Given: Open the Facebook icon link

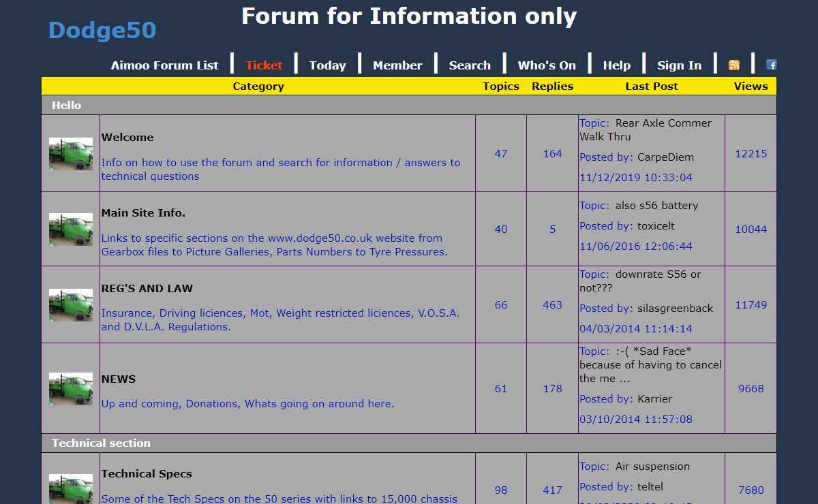Looking at the screenshot, I should point(772,65).
